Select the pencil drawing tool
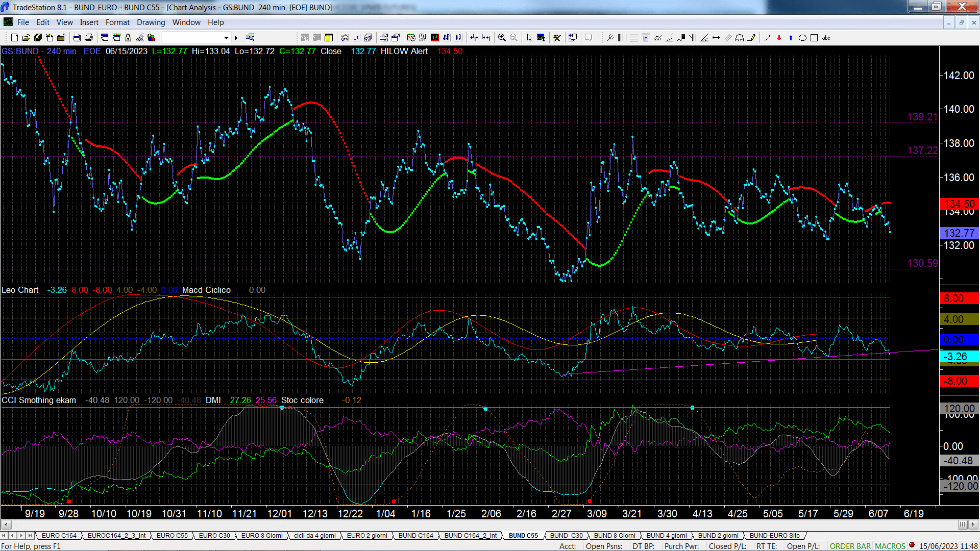980x551 pixels. [751, 38]
